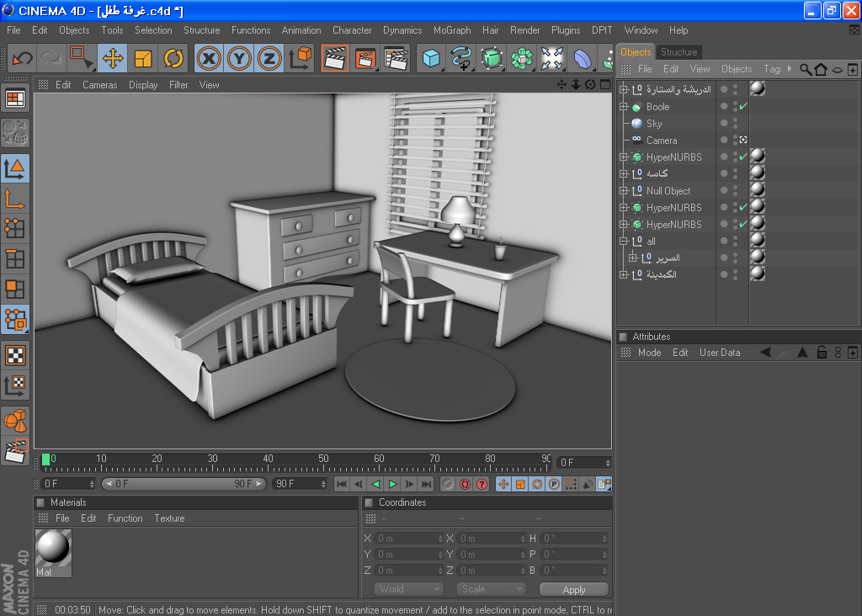Add HyperNURBS from the green cube icon
This screenshot has width=862, height=616.
coord(492,58)
